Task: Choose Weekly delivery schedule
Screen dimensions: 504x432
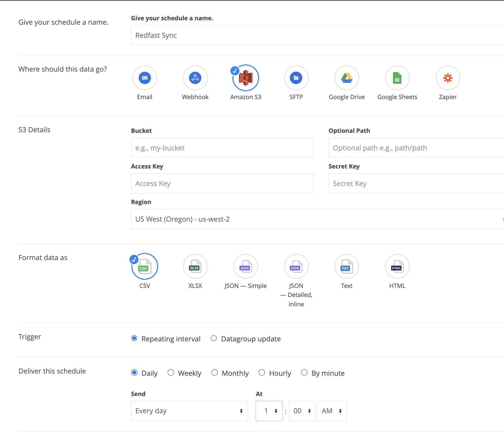Action: click(171, 373)
